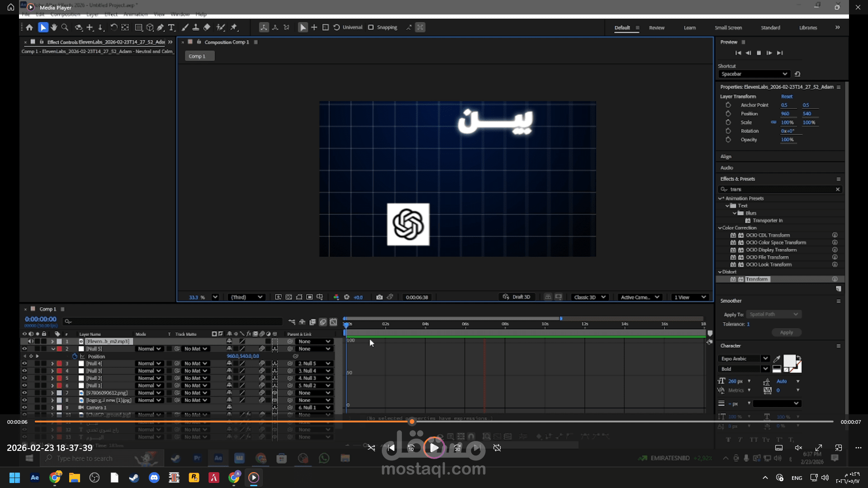Enter full screen in Media Player
The height and width of the screenshot is (488, 868).
pos(818,448)
